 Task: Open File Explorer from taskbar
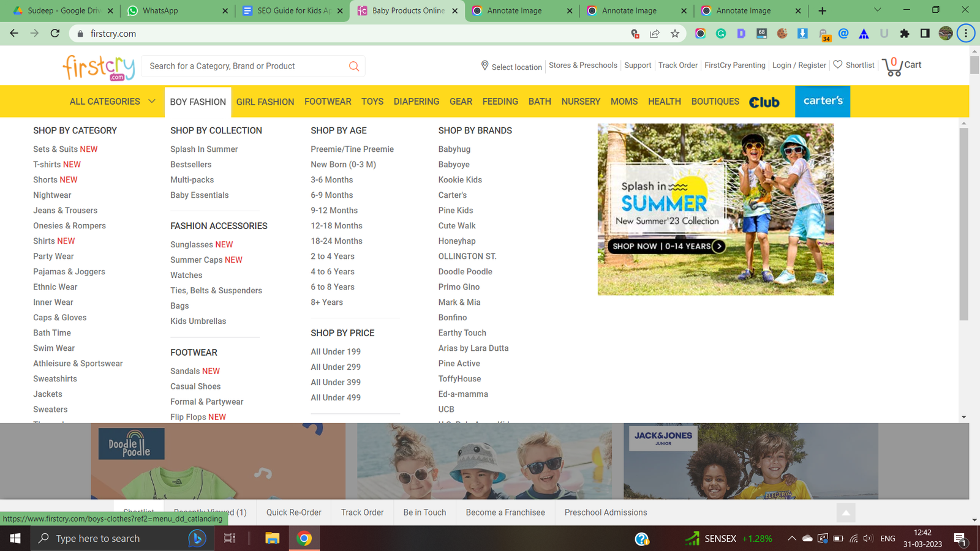coord(272,538)
